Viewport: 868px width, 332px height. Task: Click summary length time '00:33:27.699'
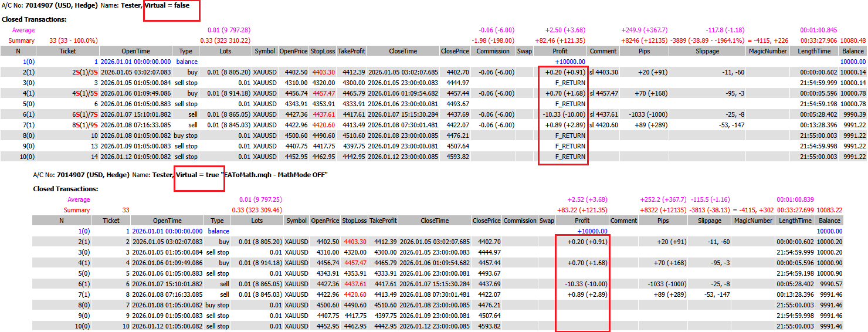tap(795, 210)
